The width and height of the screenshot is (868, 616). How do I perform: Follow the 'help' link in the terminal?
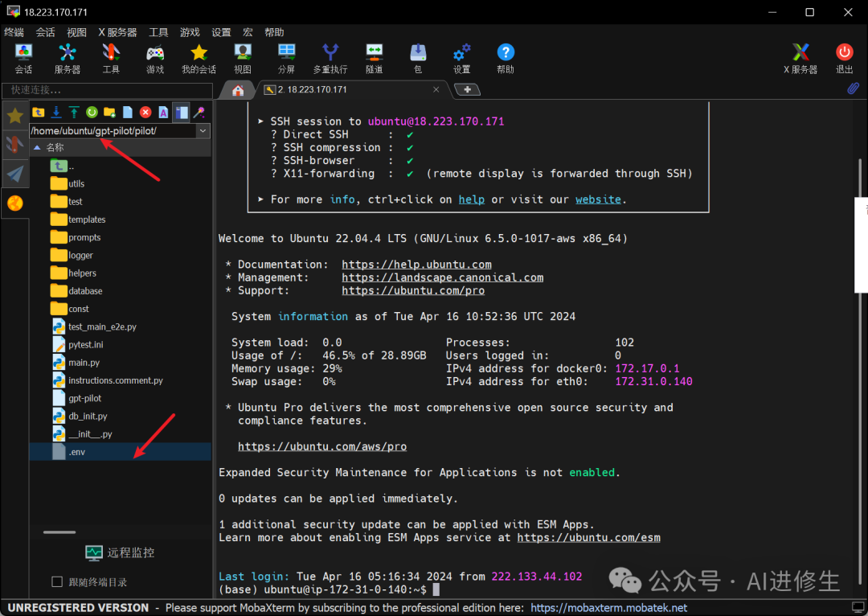[x=471, y=199]
